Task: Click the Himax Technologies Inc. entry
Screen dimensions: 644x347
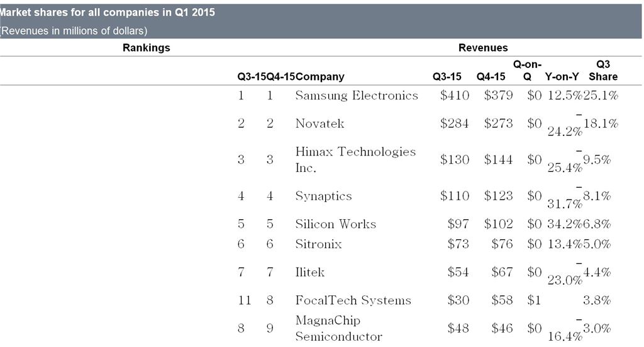Action: pos(355,160)
